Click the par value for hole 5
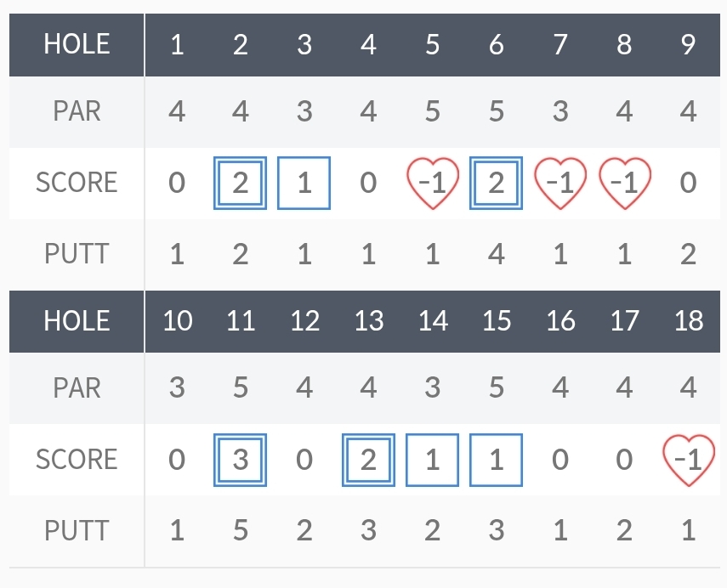Viewport: 727px width, 588px height. click(x=433, y=111)
